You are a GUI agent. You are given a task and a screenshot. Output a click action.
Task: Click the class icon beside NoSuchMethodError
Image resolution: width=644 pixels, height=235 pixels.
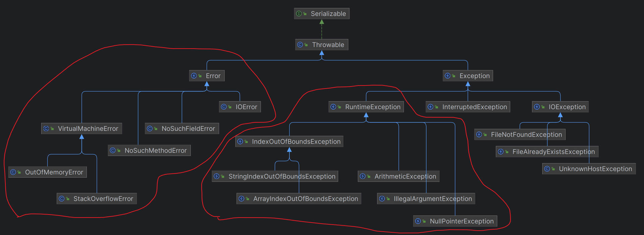point(113,151)
